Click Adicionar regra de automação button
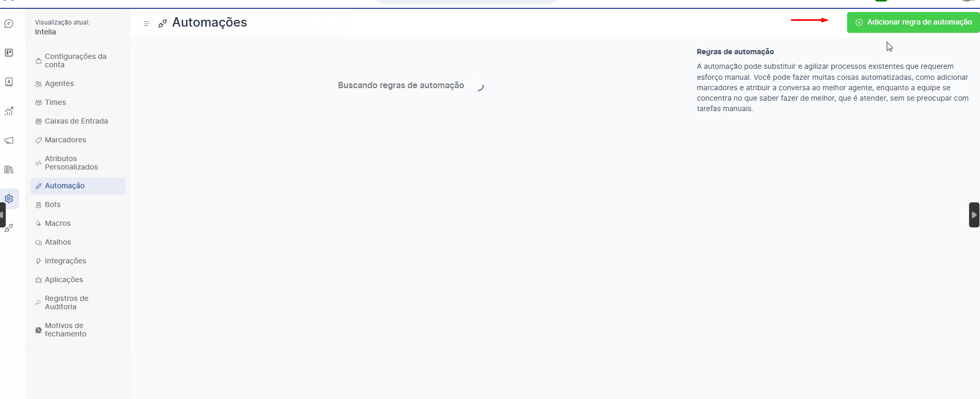Image resolution: width=980 pixels, height=399 pixels. click(x=913, y=22)
